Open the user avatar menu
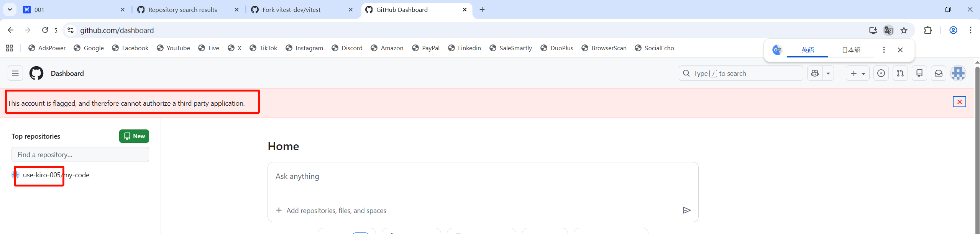 (958, 73)
